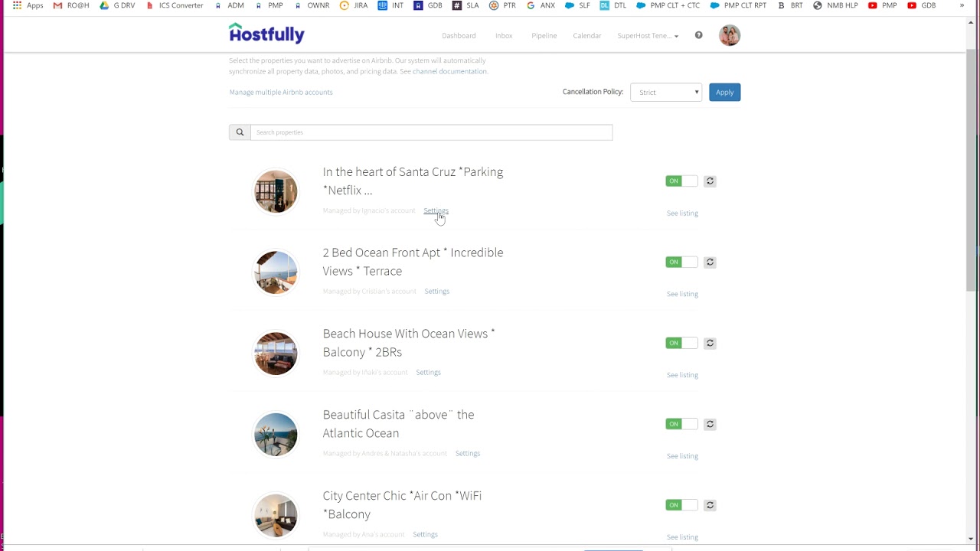This screenshot has height=551, width=980.
Task: Refresh sync for Beautiful Casita listing
Action: 710,425
